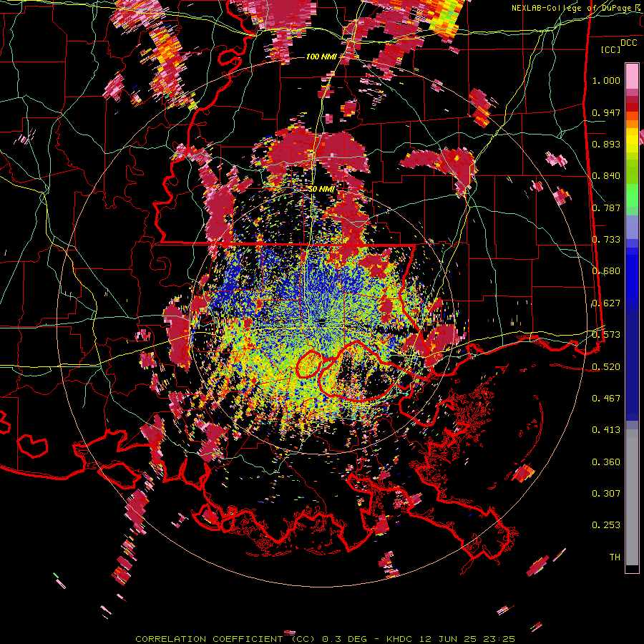Click the 0.787 scale value

(606, 208)
